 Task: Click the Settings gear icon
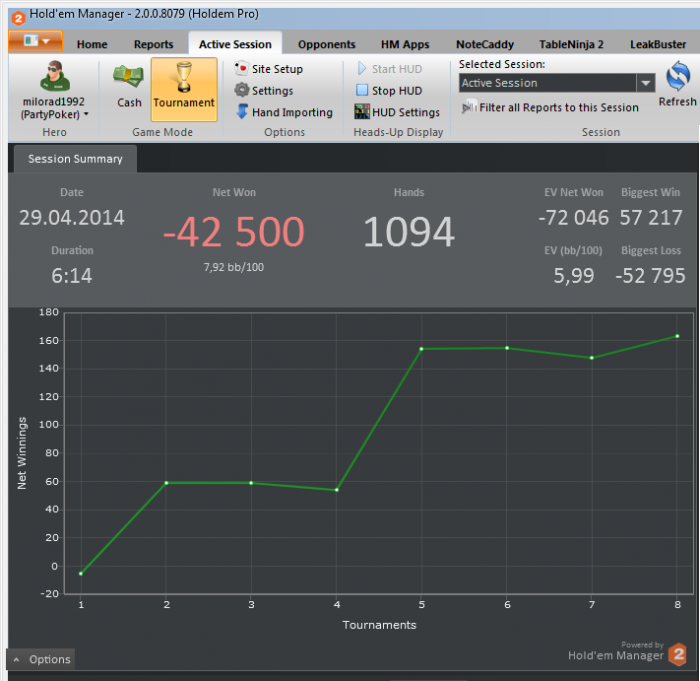(x=242, y=90)
